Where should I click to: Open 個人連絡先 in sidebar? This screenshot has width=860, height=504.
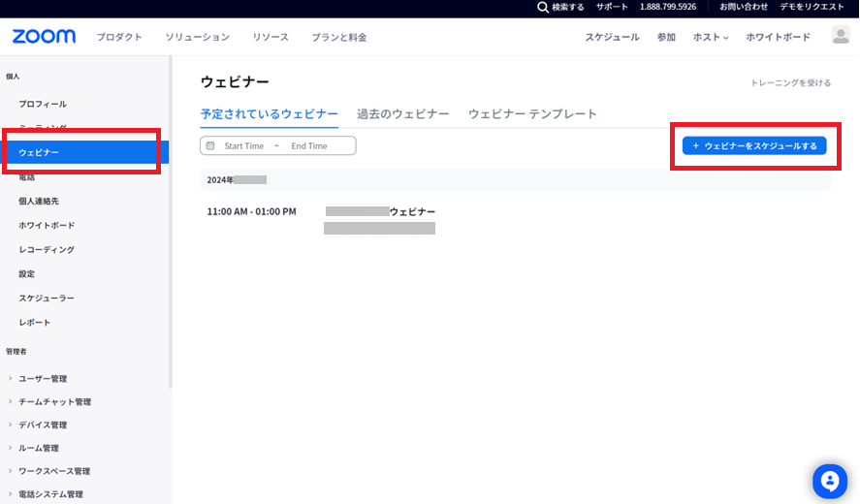(x=39, y=202)
